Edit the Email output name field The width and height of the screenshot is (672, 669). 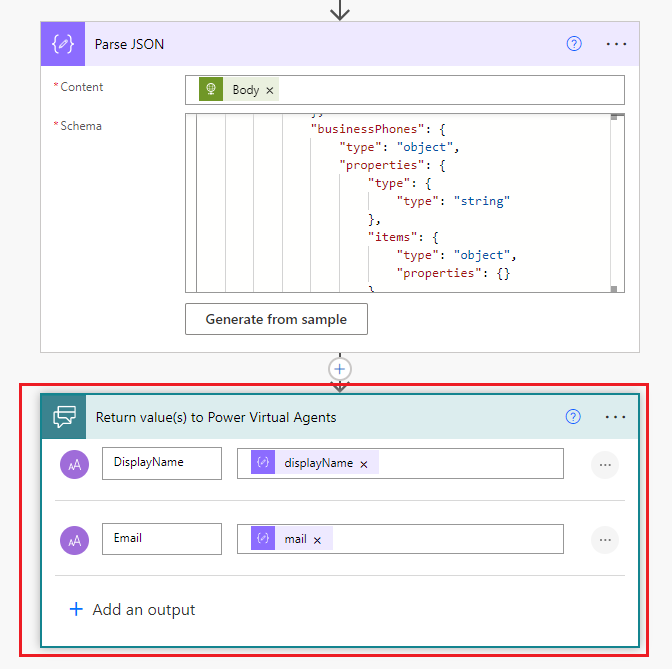point(161,539)
